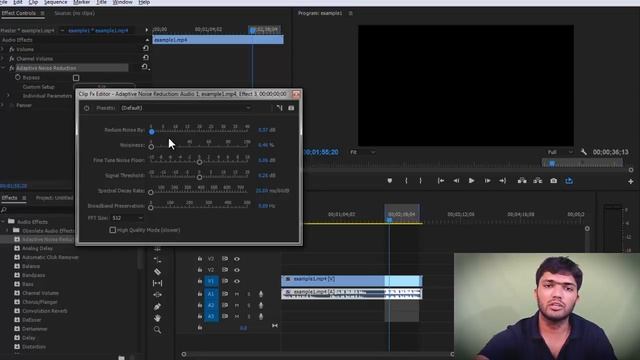640x360 pixels.
Task: Play the sequence in Program monitor
Action: [471, 180]
